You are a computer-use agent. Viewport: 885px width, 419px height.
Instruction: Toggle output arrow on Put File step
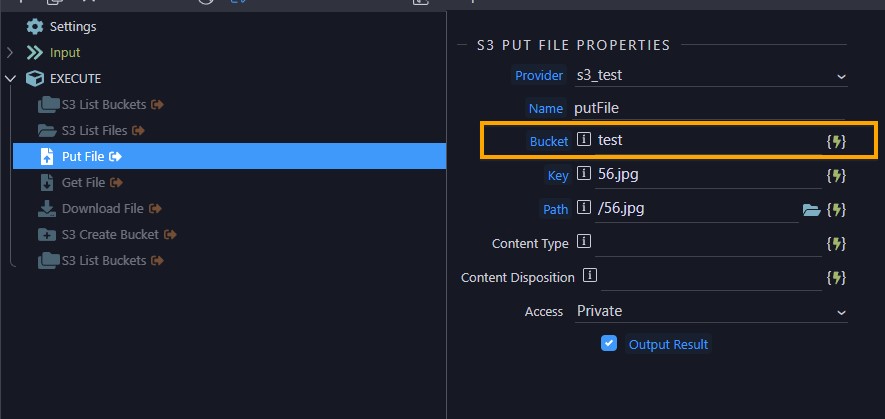pos(115,156)
